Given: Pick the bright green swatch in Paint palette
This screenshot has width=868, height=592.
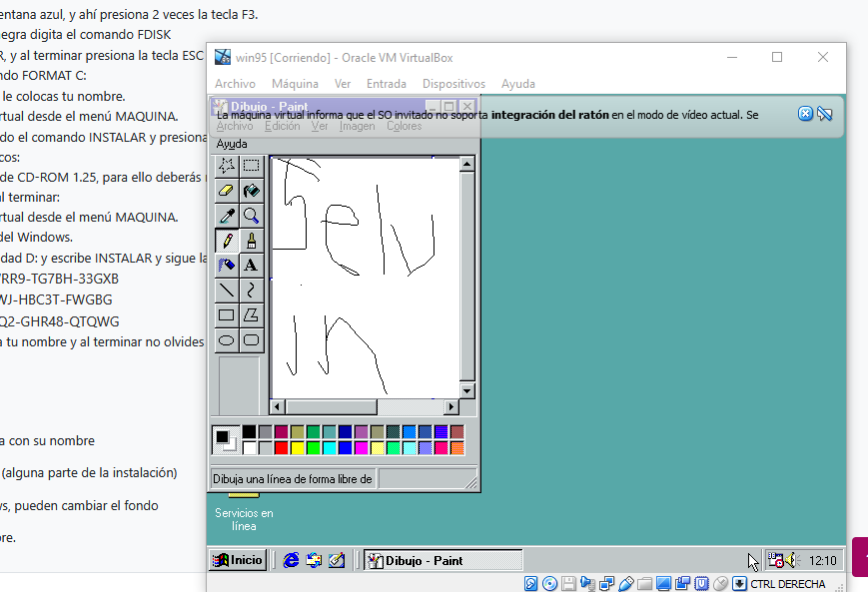Looking at the screenshot, I should [314, 447].
